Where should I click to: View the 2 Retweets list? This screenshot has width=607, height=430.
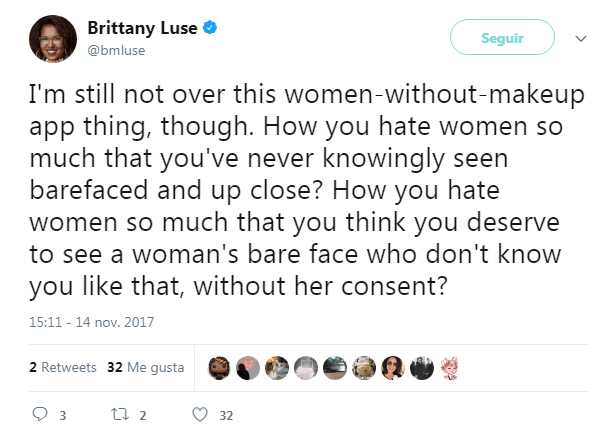(63, 367)
